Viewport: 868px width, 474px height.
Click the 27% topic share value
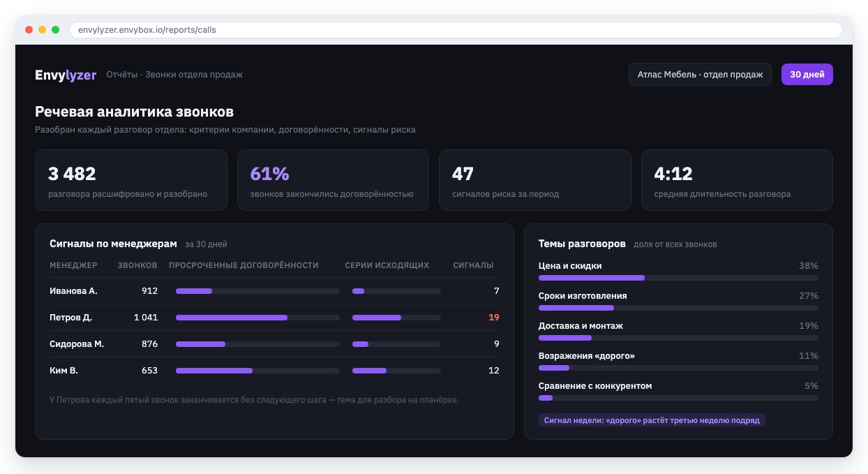pos(809,296)
